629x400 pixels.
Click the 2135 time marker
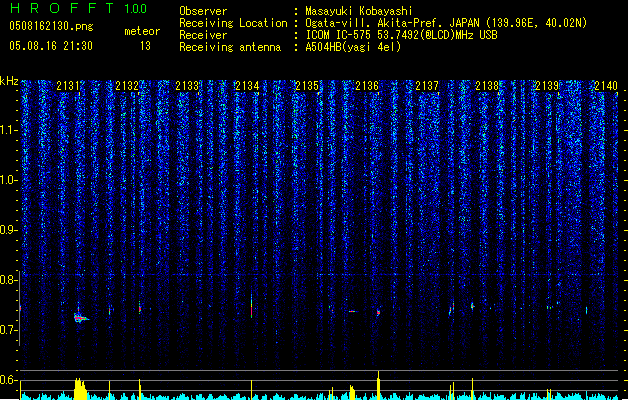[x=307, y=85]
